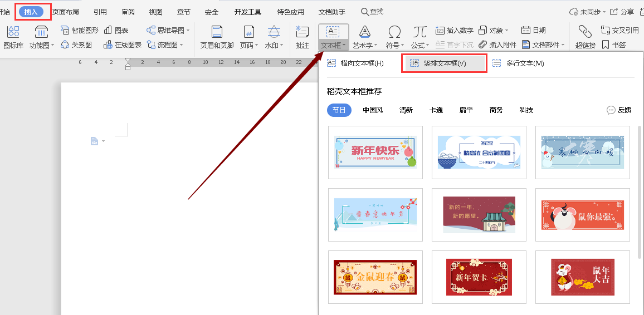Image resolution: width=644 pixels, height=315 pixels.
Task: Expand the 思维导图 dropdown arrow
Action: pyautogui.click(x=188, y=31)
